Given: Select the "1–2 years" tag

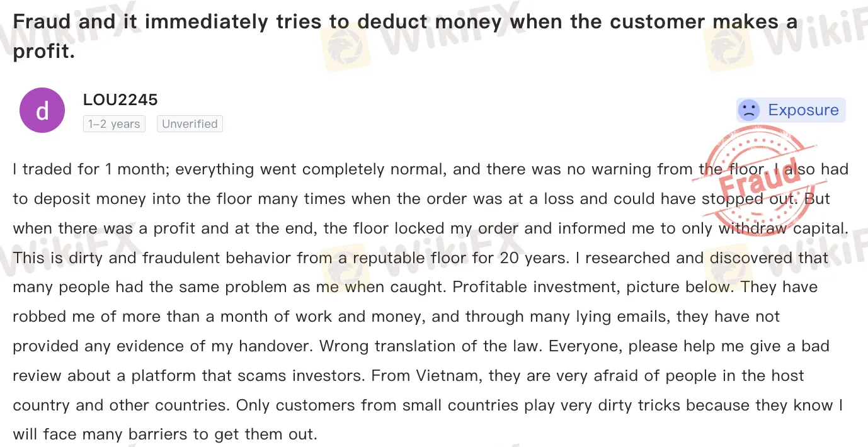Looking at the screenshot, I should pyautogui.click(x=114, y=124).
